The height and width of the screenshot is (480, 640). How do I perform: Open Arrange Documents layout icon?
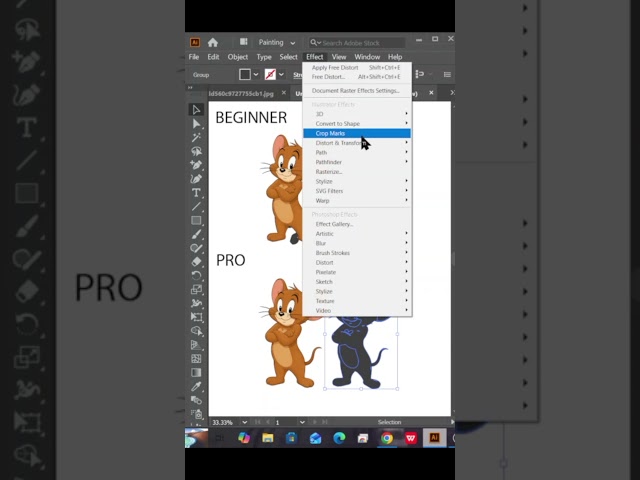coord(244,42)
